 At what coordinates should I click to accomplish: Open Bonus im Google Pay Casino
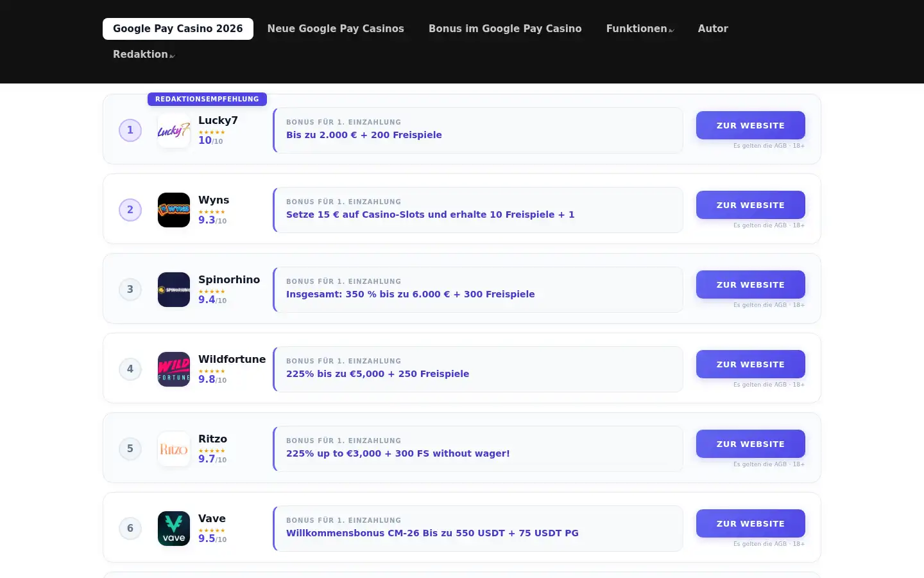[505, 29]
